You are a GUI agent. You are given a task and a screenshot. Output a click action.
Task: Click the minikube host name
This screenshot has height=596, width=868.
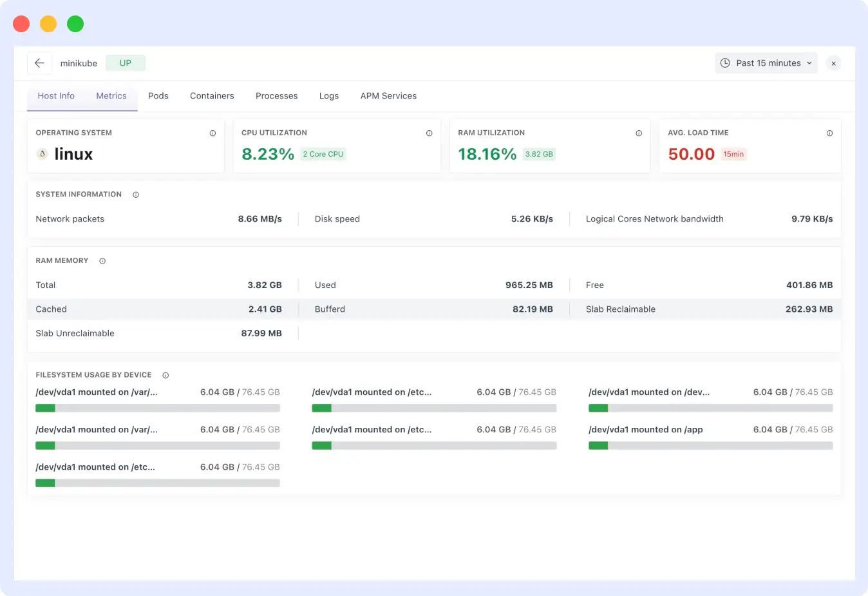[x=79, y=62]
